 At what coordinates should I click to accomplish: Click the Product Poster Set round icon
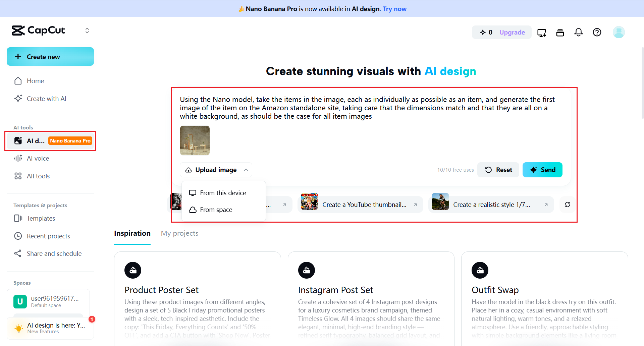click(133, 270)
